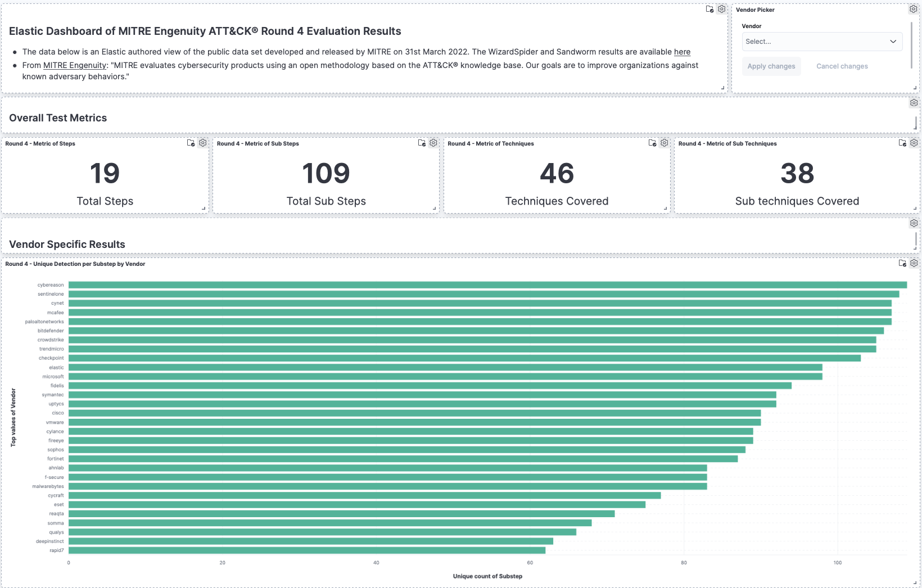Click the 'Vendor Picker' panel title
The height and width of the screenshot is (588, 922).
755,10
